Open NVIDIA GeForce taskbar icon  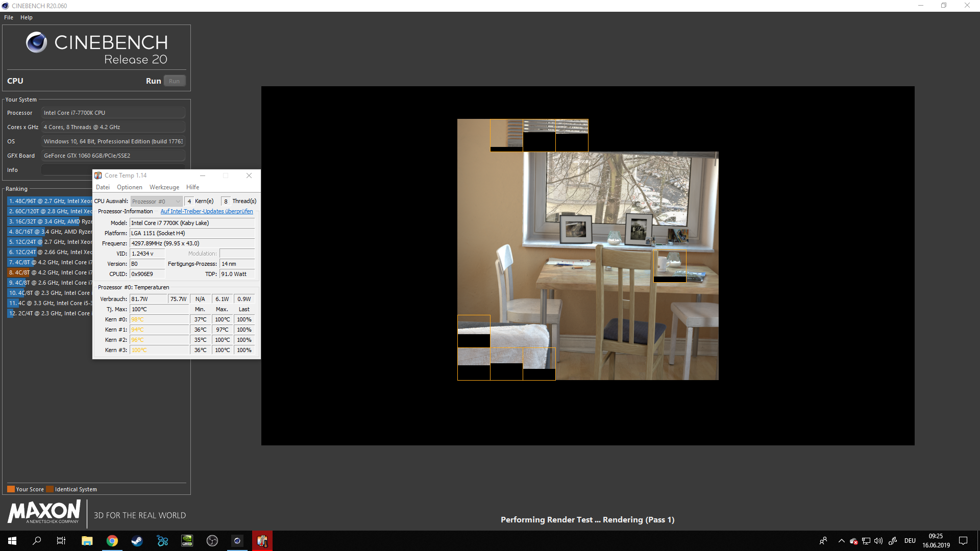187,541
